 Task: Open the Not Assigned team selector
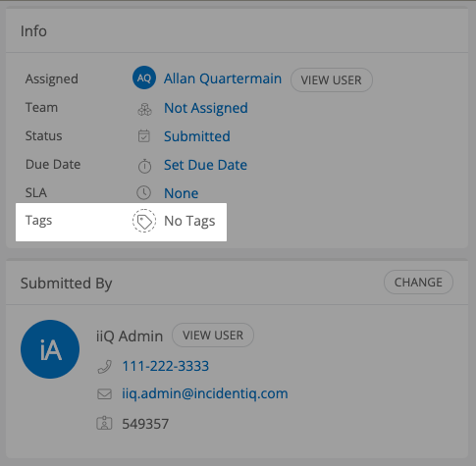206,108
